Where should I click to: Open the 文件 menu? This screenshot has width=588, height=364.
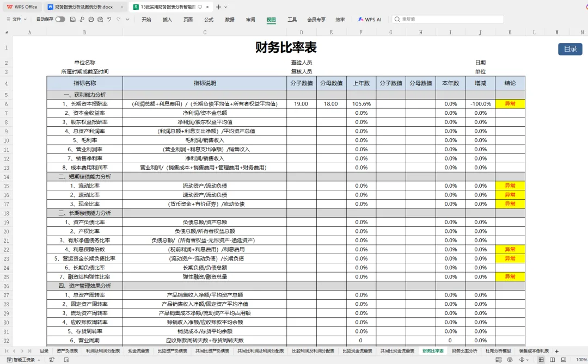tap(17, 19)
